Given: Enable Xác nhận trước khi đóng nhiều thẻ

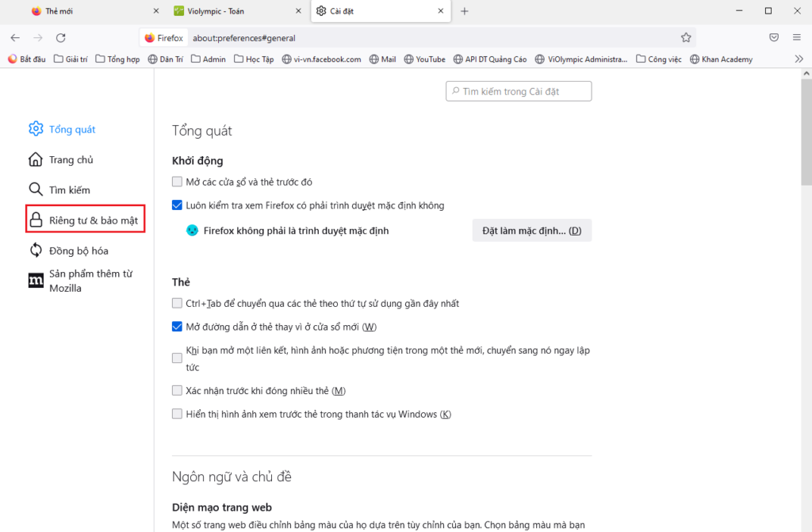Looking at the screenshot, I should click(x=177, y=391).
